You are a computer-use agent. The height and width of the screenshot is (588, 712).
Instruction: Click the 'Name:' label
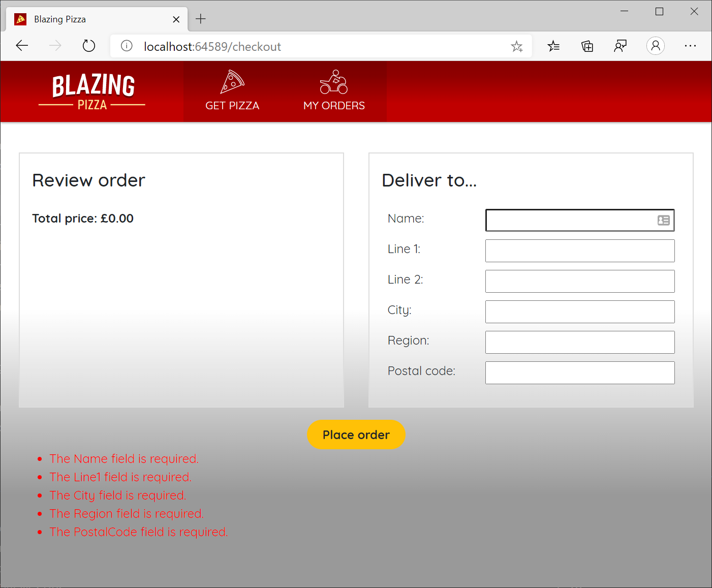pyautogui.click(x=406, y=219)
